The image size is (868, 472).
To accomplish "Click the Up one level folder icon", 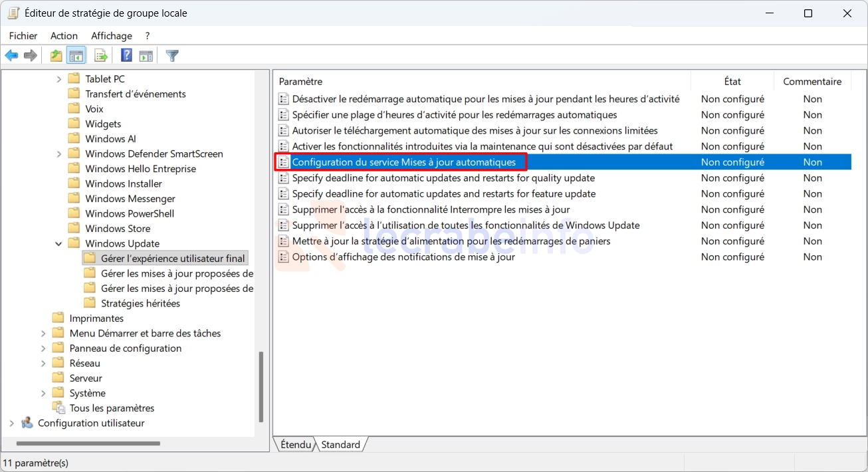I will [56, 56].
